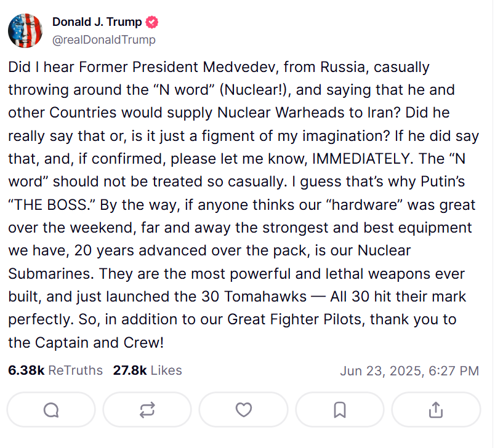Open the share options via upload icon

coord(436,410)
